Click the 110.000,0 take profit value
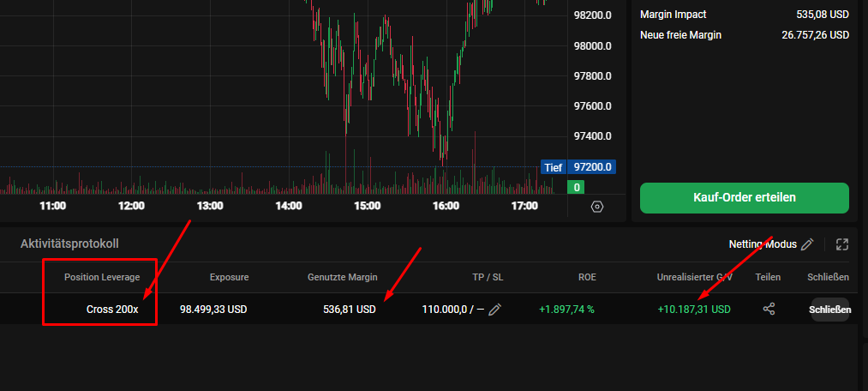The width and height of the screenshot is (868, 391). [444, 310]
